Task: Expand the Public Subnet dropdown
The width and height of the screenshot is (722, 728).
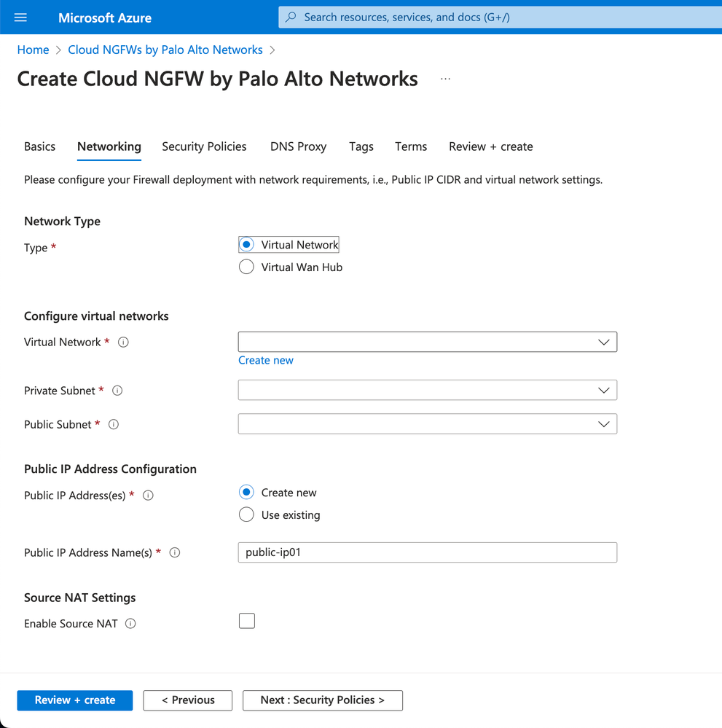Action: (427, 424)
